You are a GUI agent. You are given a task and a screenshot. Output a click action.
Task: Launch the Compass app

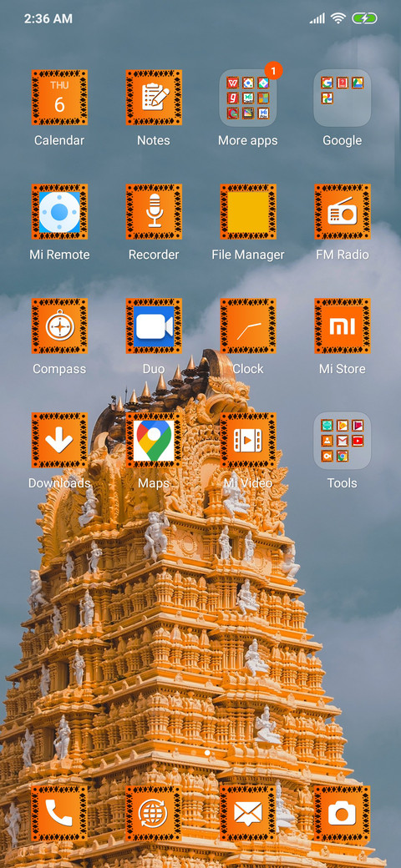coord(59,326)
